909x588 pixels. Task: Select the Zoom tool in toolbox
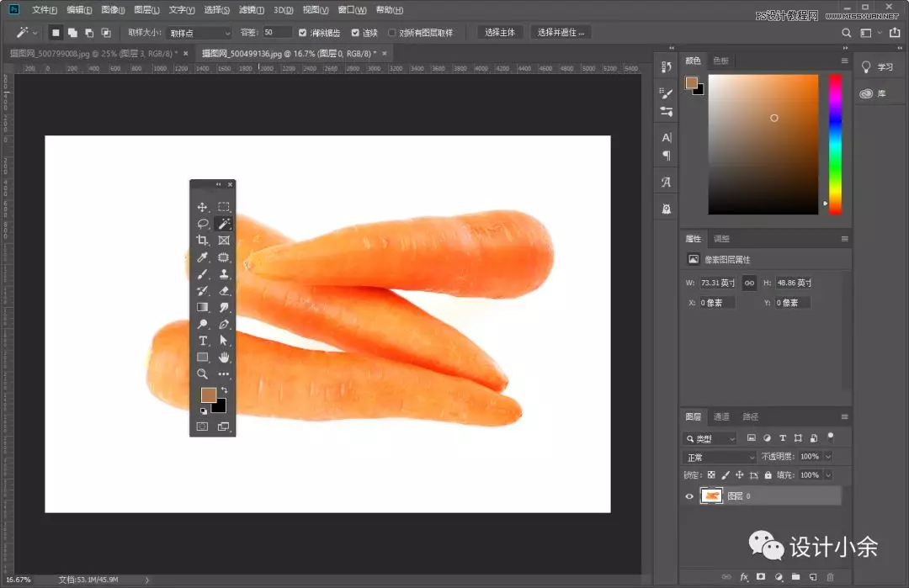[x=202, y=373]
